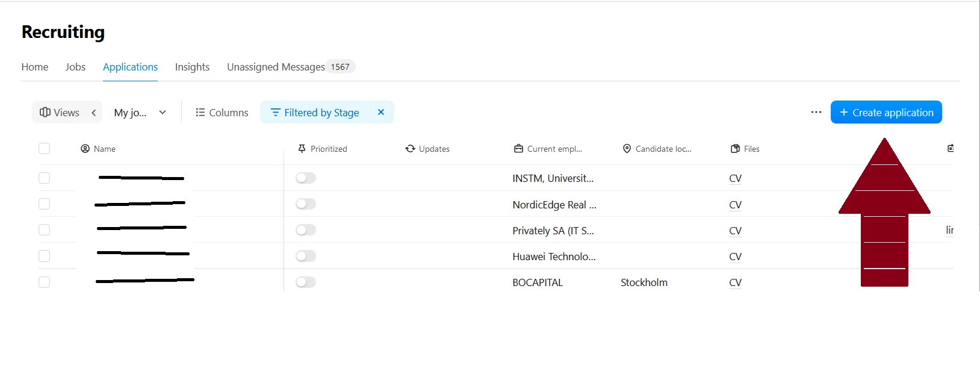Click the Name column person icon
The width and height of the screenshot is (980, 380).
[85, 149]
